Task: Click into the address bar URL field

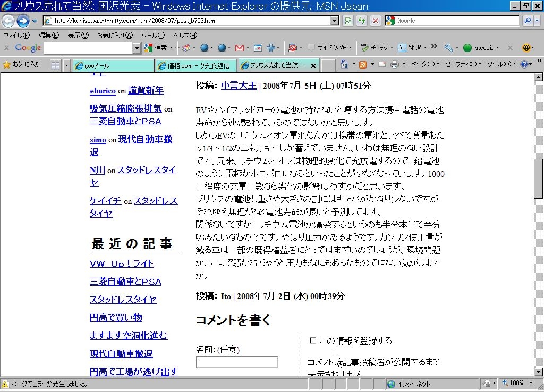Action: point(191,21)
